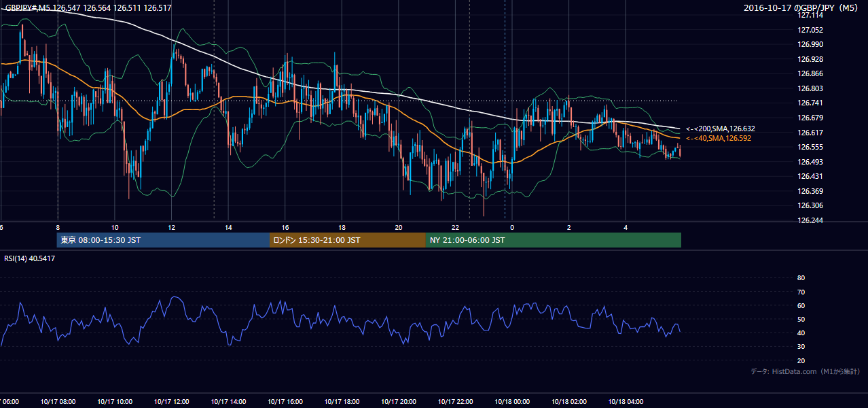The width and height of the screenshot is (868, 408).
Task: Click bottom date label 10/17 18:00
Action: click(x=342, y=401)
